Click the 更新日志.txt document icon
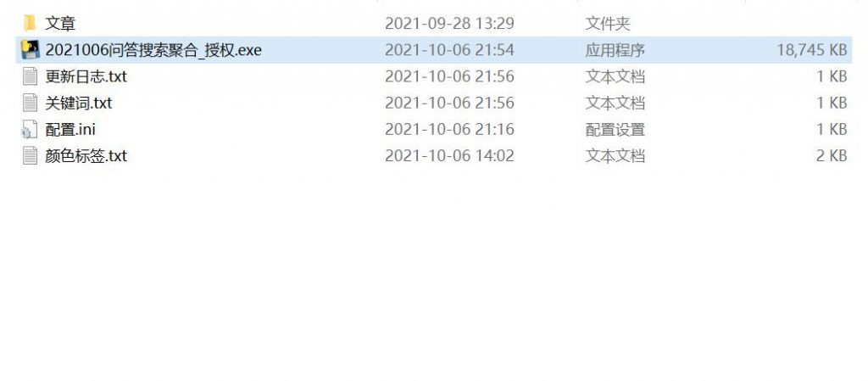The width and height of the screenshot is (868, 381). 30,76
